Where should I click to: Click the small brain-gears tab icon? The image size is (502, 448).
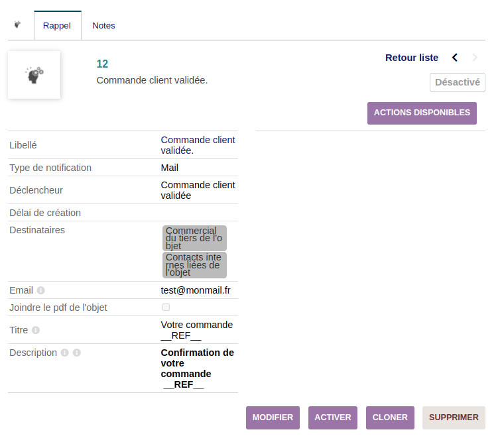coord(18,25)
